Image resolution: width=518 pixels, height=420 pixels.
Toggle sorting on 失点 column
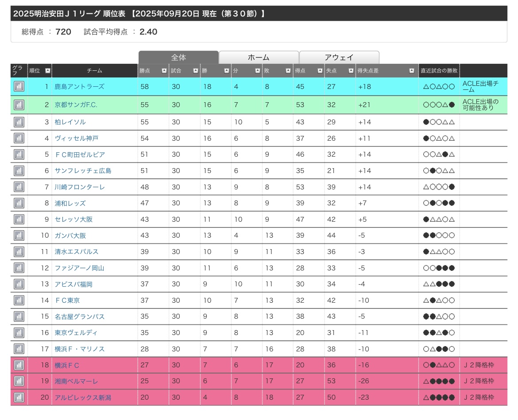click(x=351, y=71)
